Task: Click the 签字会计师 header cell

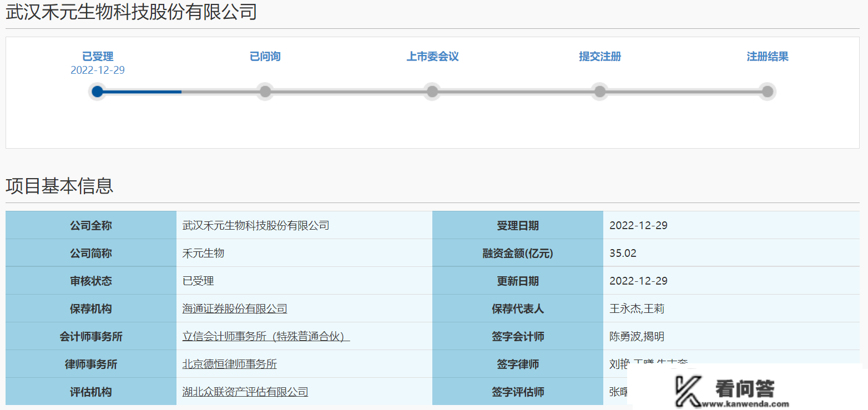Action: [x=518, y=336]
